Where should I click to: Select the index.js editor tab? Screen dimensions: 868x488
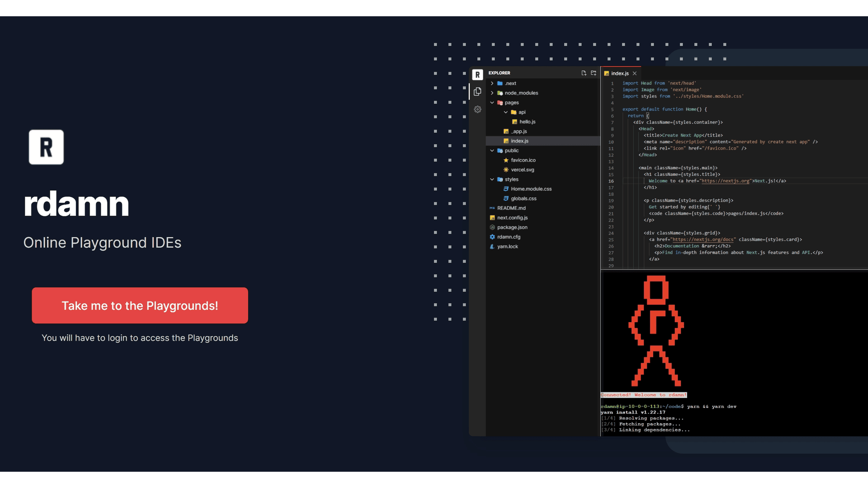click(620, 73)
